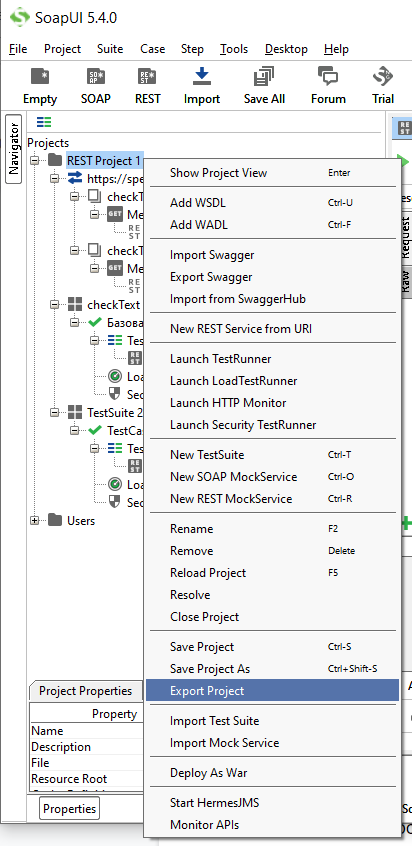This screenshot has width=412, height=846.
Task: Choose Save Project As entry
Action: pyautogui.click(x=272, y=668)
